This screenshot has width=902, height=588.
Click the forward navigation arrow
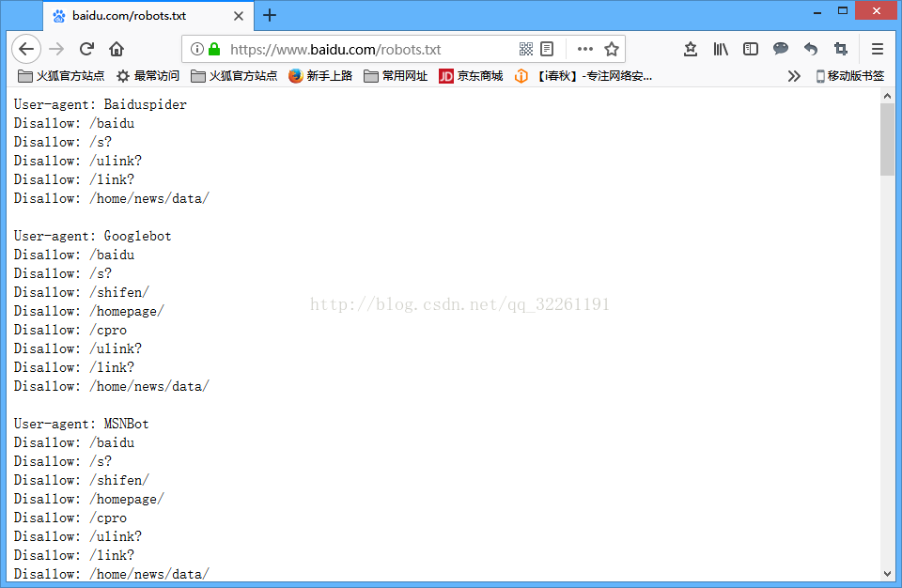point(56,49)
